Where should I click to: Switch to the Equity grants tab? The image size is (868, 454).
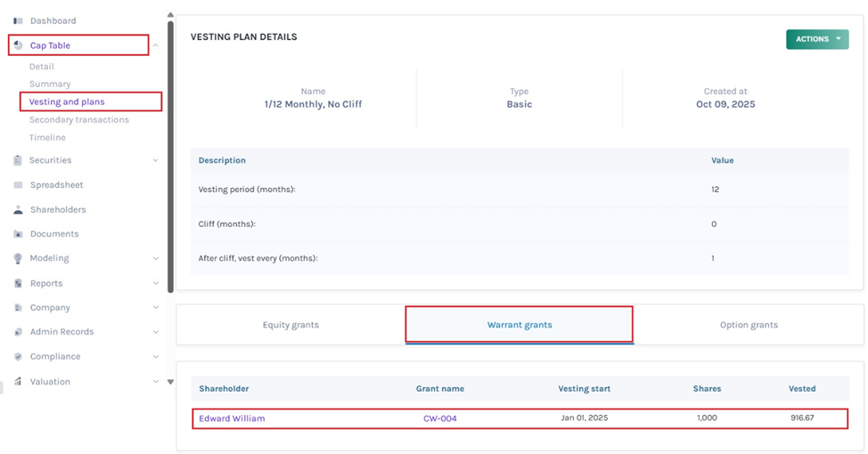tap(291, 325)
